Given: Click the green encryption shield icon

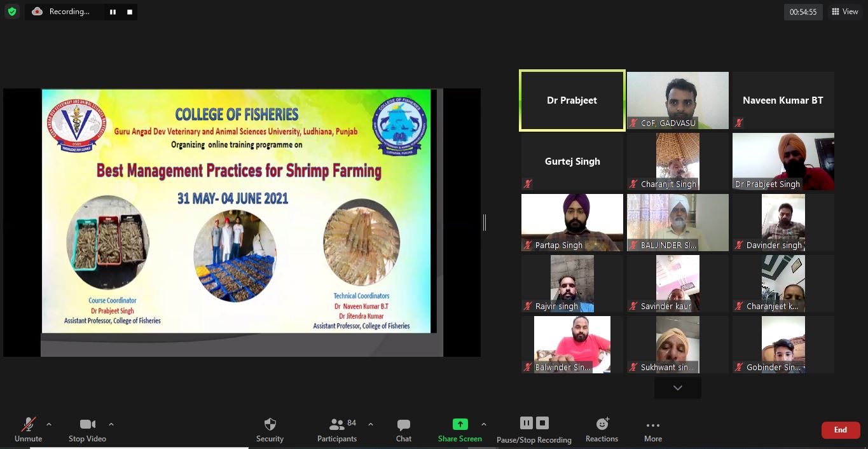Looking at the screenshot, I should (11, 11).
